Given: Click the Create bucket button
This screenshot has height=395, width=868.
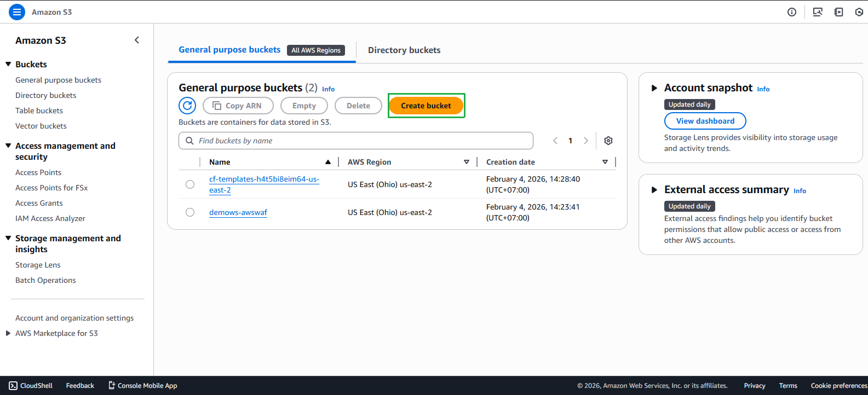Looking at the screenshot, I should pos(426,106).
